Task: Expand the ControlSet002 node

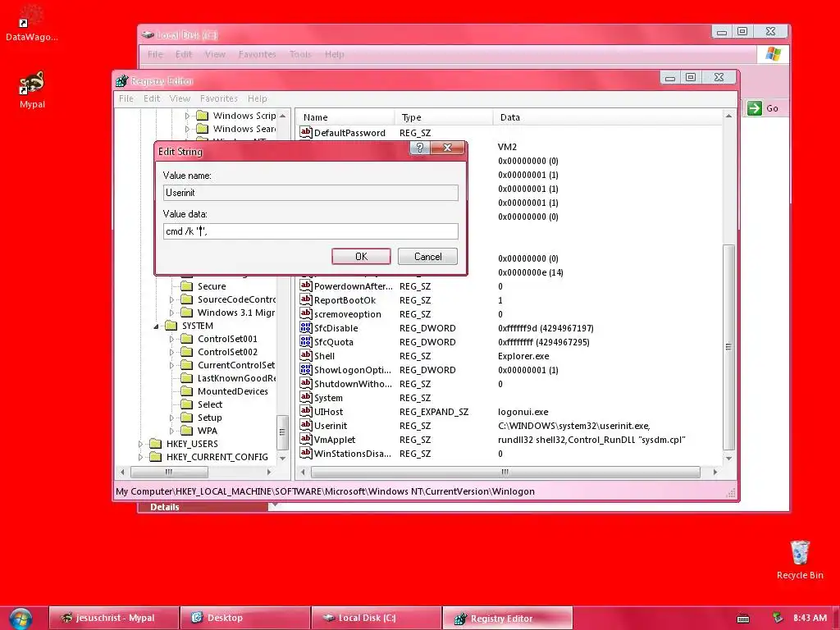Action: pos(171,352)
